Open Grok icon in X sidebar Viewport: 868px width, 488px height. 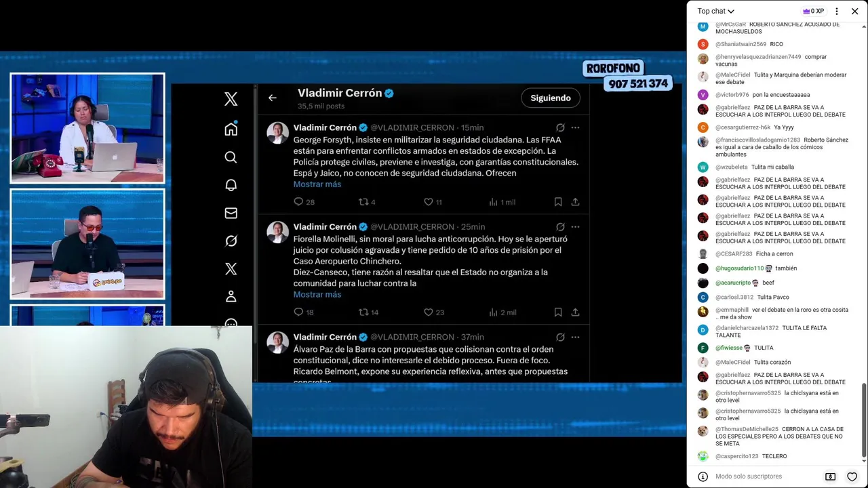(231, 241)
